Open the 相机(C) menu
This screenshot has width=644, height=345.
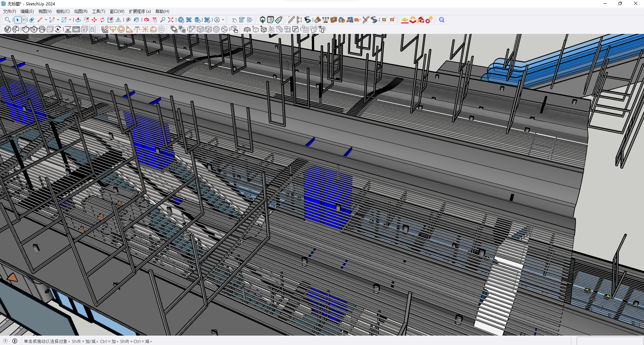63,11
